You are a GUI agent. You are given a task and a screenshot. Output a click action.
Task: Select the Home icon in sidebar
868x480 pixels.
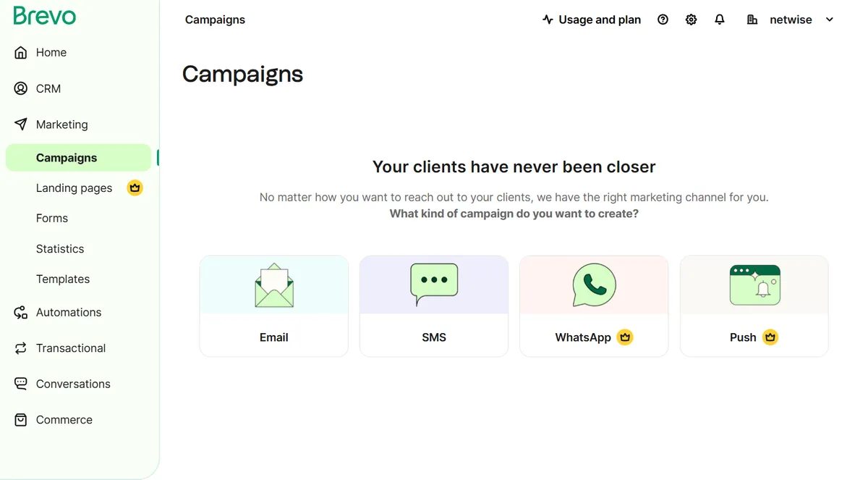click(20, 52)
